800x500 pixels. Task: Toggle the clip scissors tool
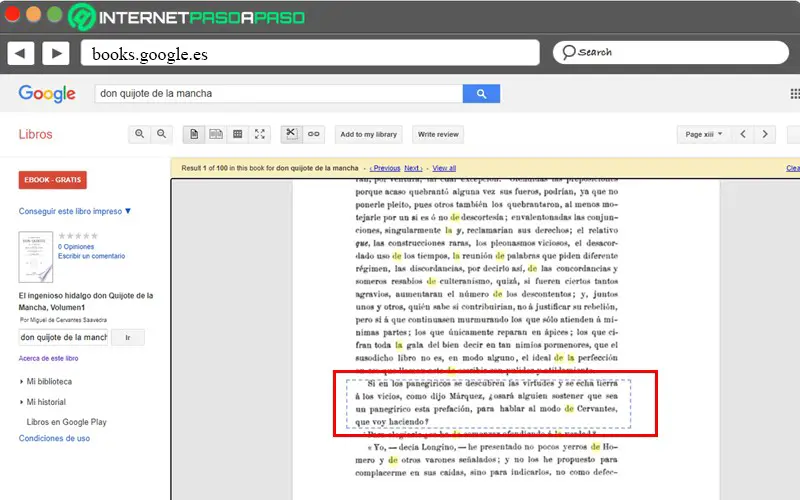(291, 134)
